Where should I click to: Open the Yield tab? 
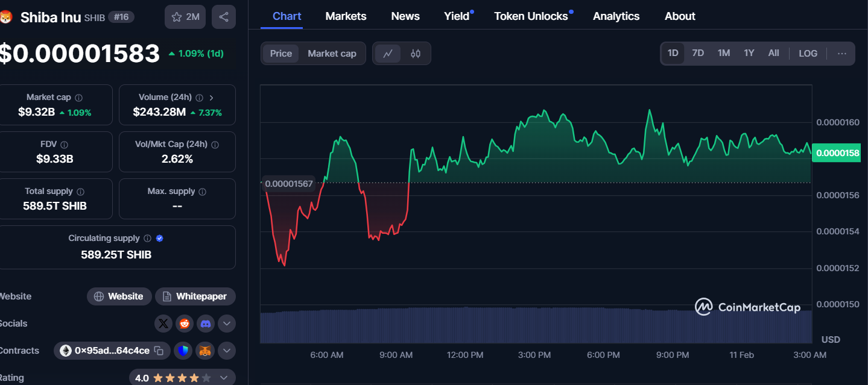[457, 16]
